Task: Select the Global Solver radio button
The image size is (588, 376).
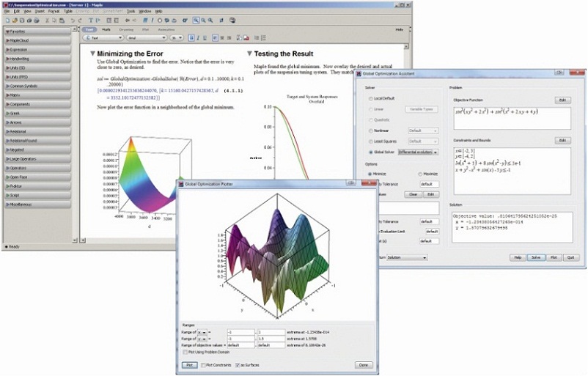Action: pos(370,152)
